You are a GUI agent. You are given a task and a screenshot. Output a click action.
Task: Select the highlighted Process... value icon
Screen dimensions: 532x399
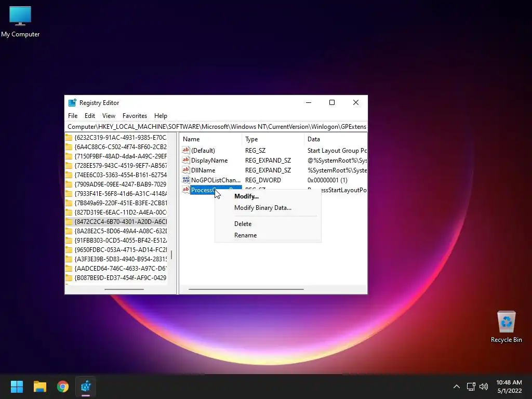(185, 190)
